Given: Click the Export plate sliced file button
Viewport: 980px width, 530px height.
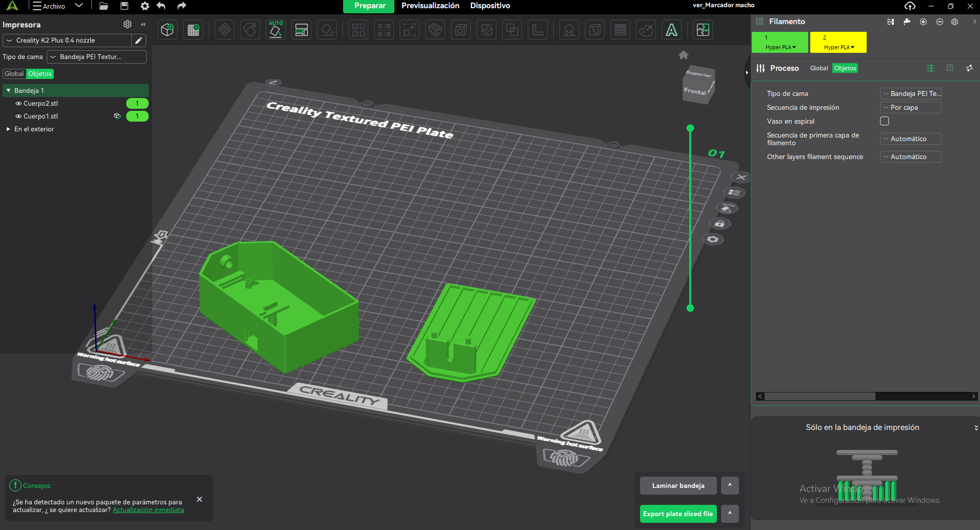Looking at the screenshot, I should point(678,514).
